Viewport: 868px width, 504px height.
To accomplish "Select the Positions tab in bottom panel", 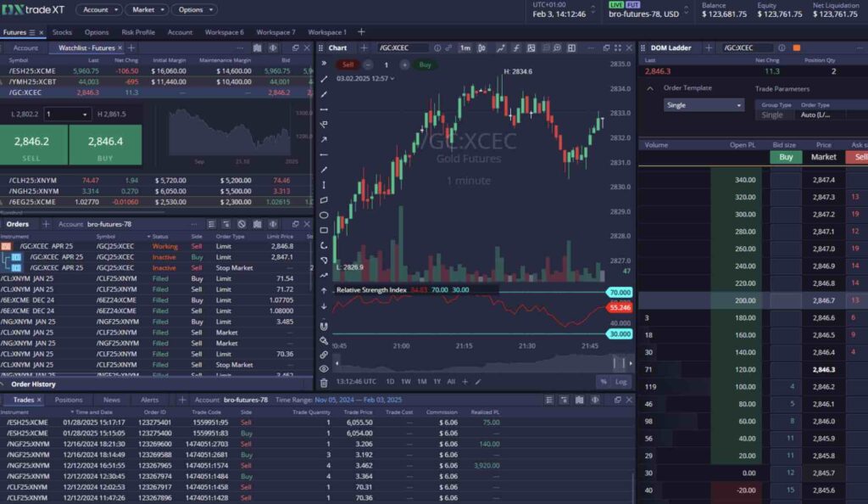I will click(69, 400).
